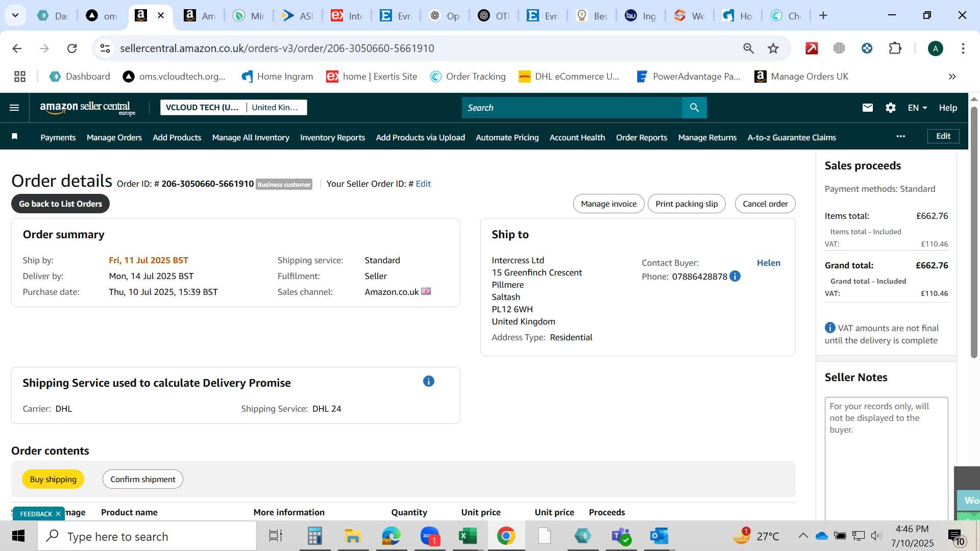980x551 pixels.
Task: Open the messages envelope icon
Action: pos(867,108)
